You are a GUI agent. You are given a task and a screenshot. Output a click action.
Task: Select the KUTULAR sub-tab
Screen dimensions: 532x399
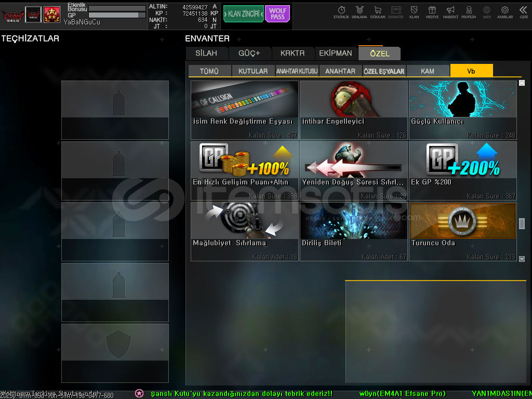pos(253,71)
